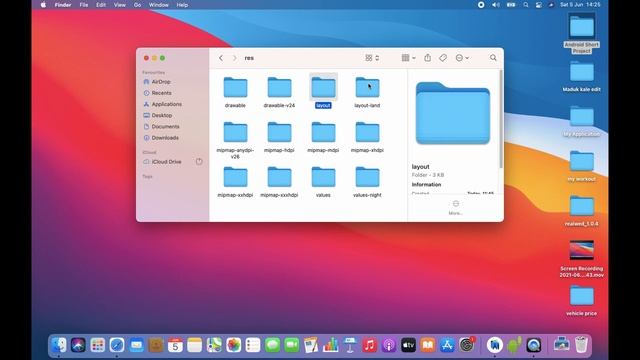Click the Finder window search icon
Viewport: 640px width, 360px height.
[x=493, y=58]
